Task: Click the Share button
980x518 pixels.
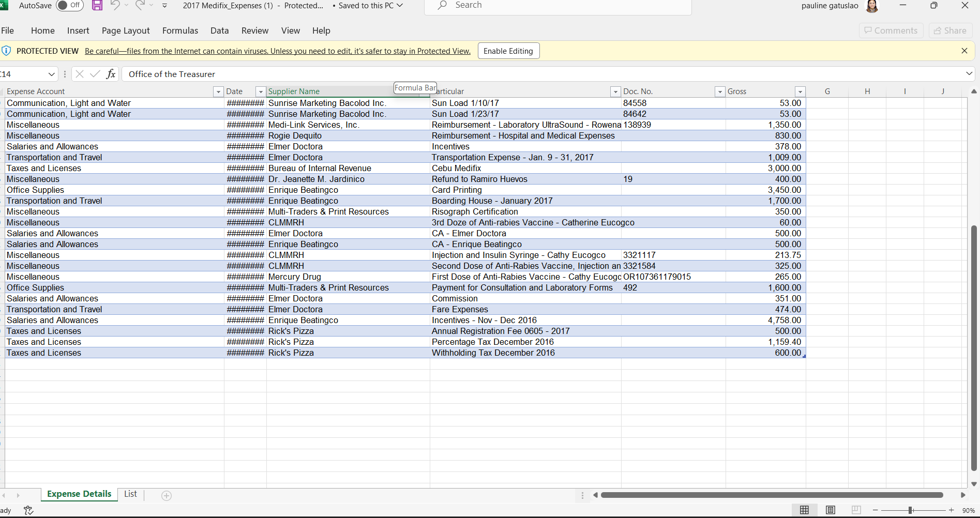Action: pos(951,31)
